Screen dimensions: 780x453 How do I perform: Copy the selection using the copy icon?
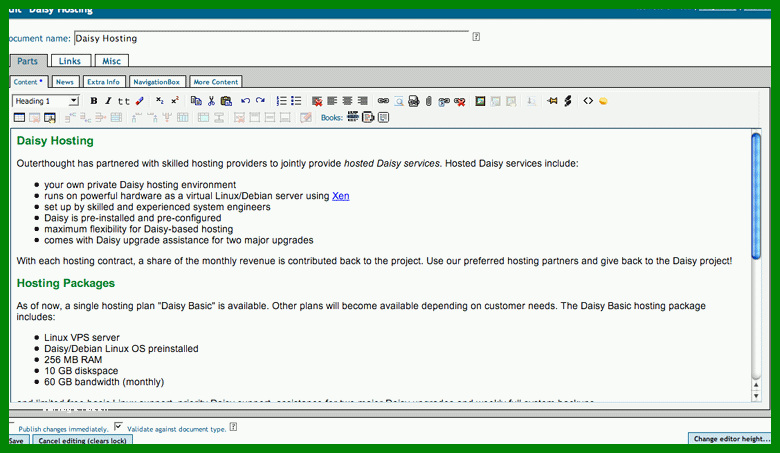pos(196,101)
